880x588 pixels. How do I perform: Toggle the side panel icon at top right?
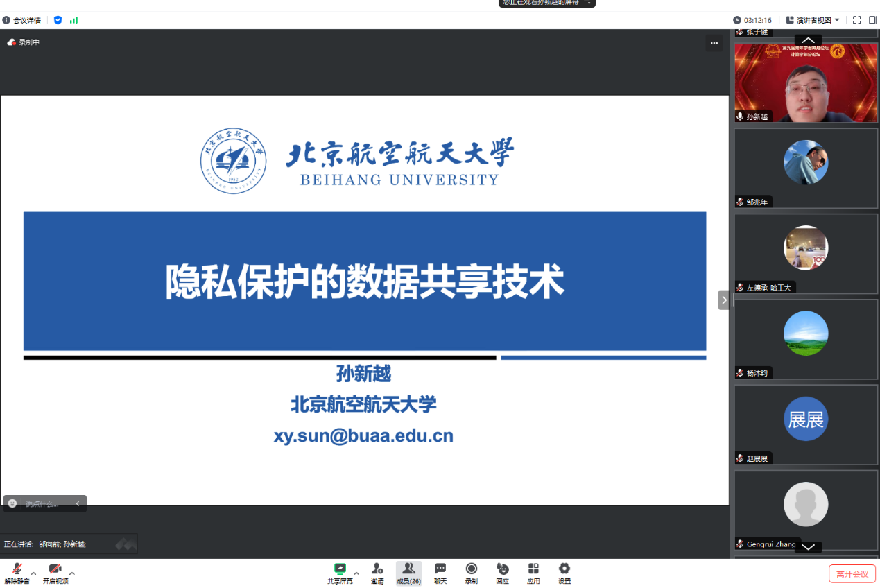click(872, 20)
